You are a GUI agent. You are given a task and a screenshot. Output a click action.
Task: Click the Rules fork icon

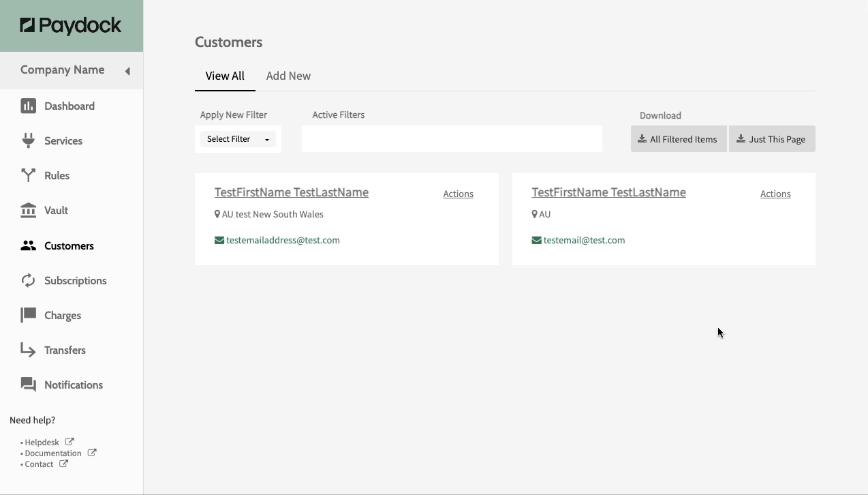[28, 175]
